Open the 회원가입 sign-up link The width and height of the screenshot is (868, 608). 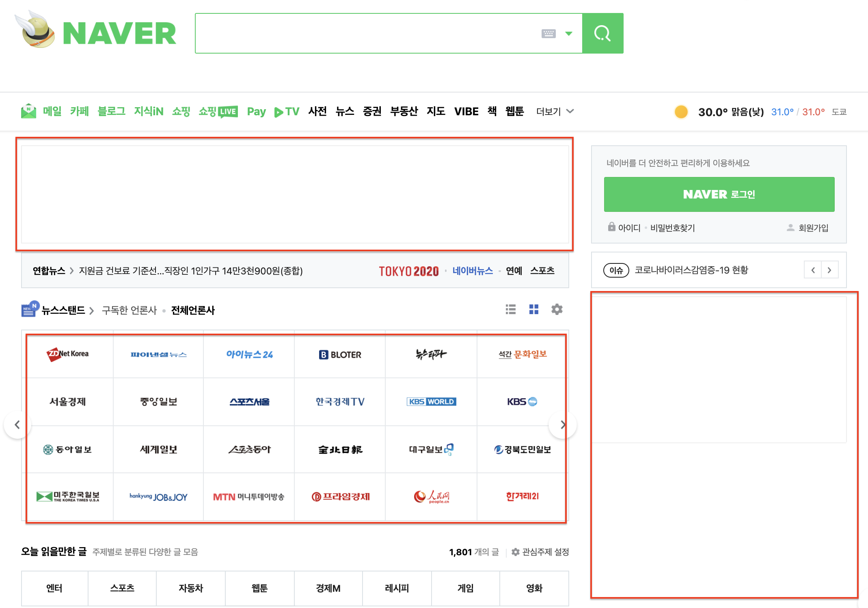click(813, 228)
